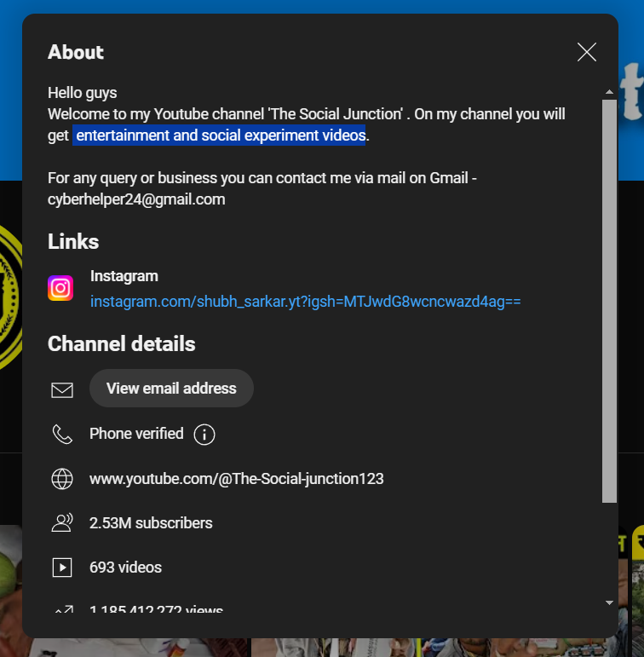Click the highlighted entertainment and social experiment text
Screen dimensions: 644x657
coord(220,135)
